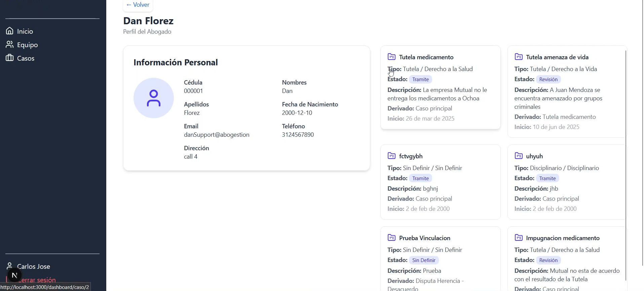Click the Inicio home icon
The width and height of the screenshot is (644, 291).
click(10, 31)
